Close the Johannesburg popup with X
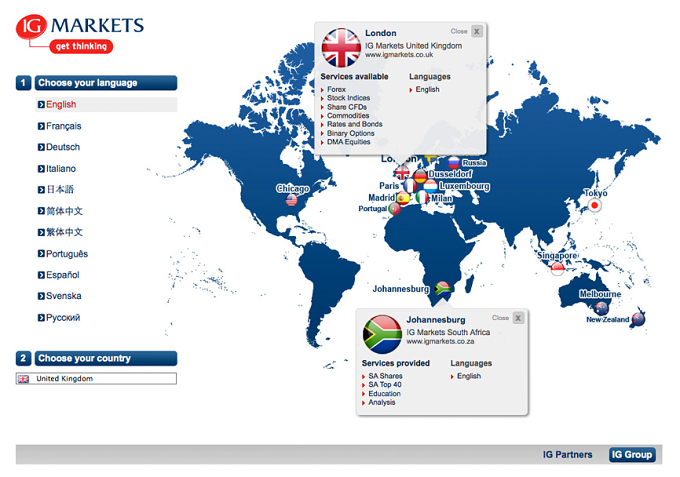680x477 pixels. 518,318
